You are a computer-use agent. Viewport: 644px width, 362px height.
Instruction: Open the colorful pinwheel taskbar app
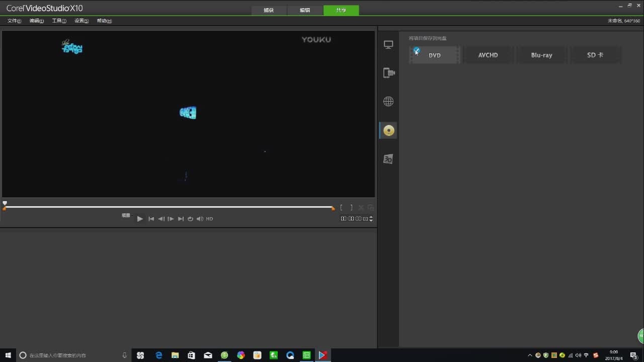tap(241, 355)
